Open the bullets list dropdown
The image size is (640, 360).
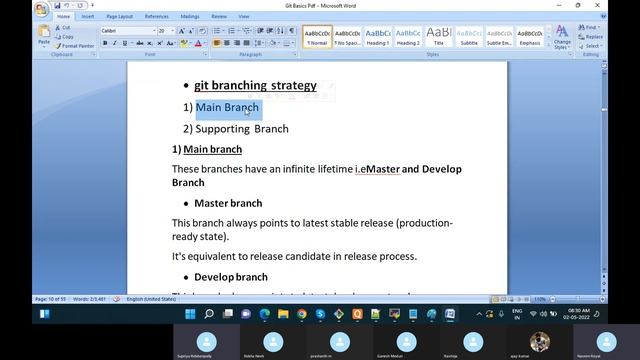tap(223, 31)
